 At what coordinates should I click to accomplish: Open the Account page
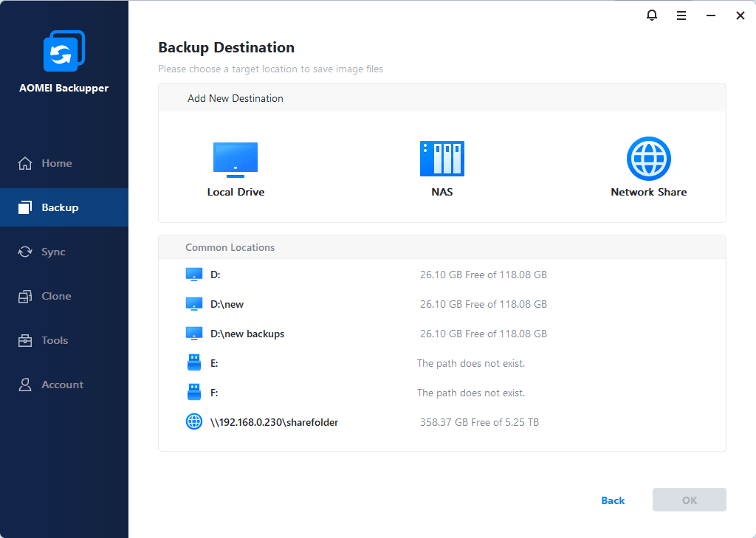point(62,384)
